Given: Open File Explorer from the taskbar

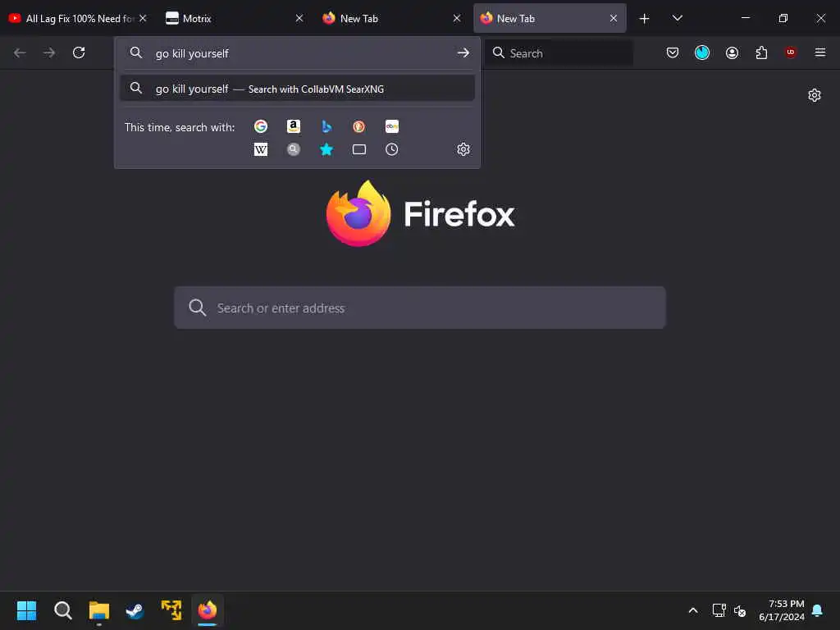Looking at the screenshot, I should [x=99, y=610].
